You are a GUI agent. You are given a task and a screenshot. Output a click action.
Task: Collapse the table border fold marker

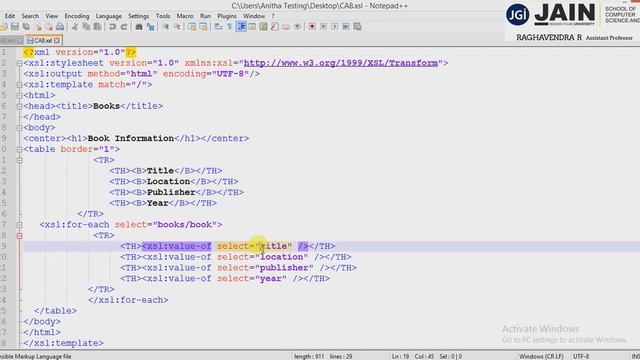point(19,149)
